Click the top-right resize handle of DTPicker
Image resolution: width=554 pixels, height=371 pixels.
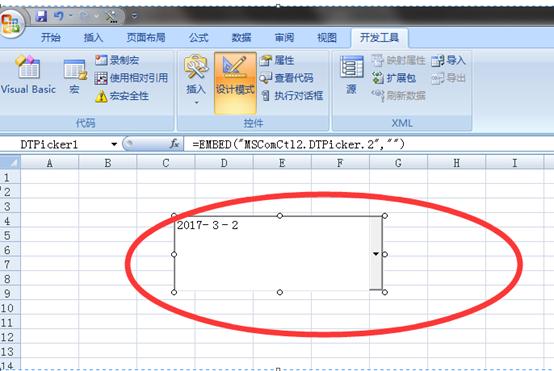tap(385, 216)
